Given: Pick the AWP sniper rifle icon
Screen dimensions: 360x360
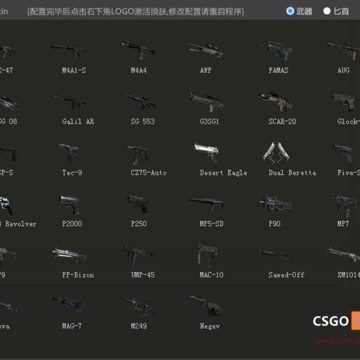Looking at the screenshot, I should pos(206,50).
